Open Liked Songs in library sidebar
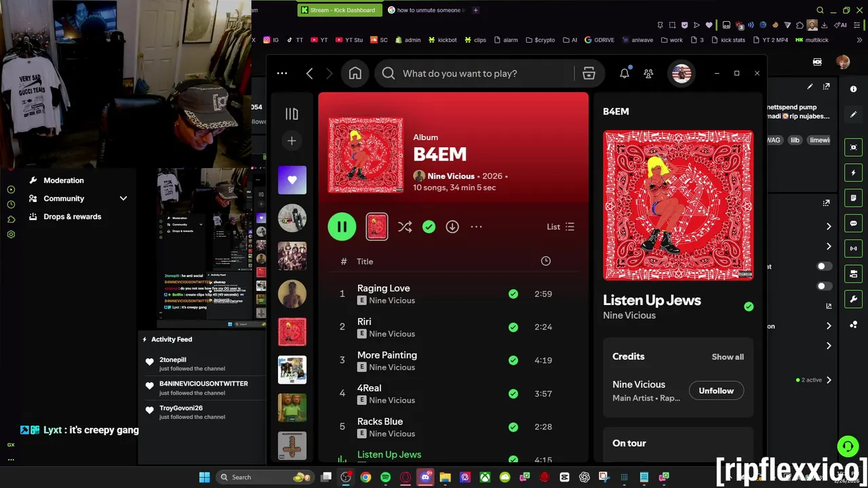The height and width of the screenshot is (488, 868). pos(292,180)
